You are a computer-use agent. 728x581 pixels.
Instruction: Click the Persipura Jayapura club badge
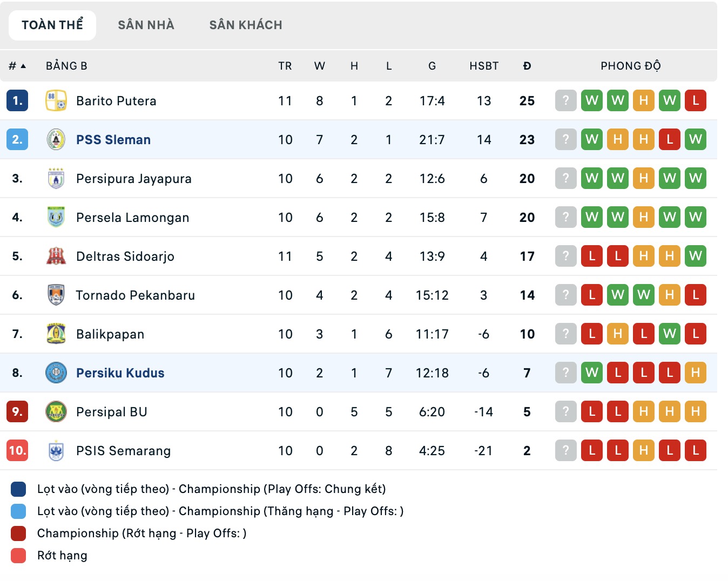coord(56,178)
